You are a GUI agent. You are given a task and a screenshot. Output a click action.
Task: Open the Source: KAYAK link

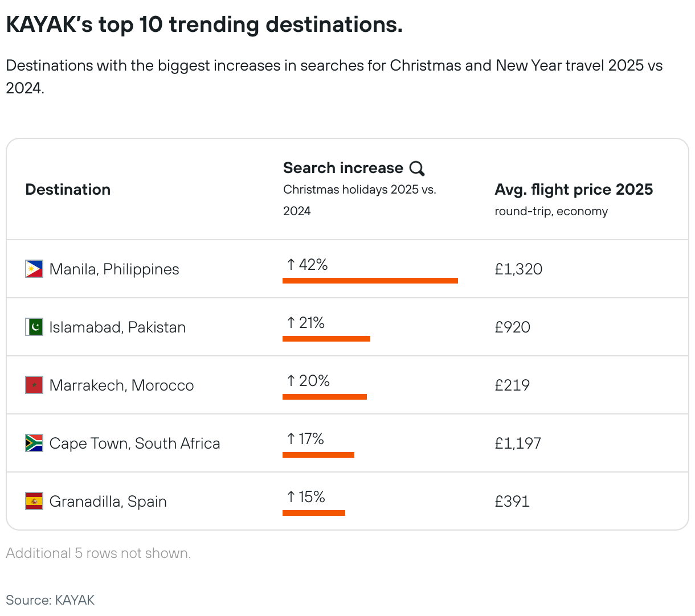point(50,600)
